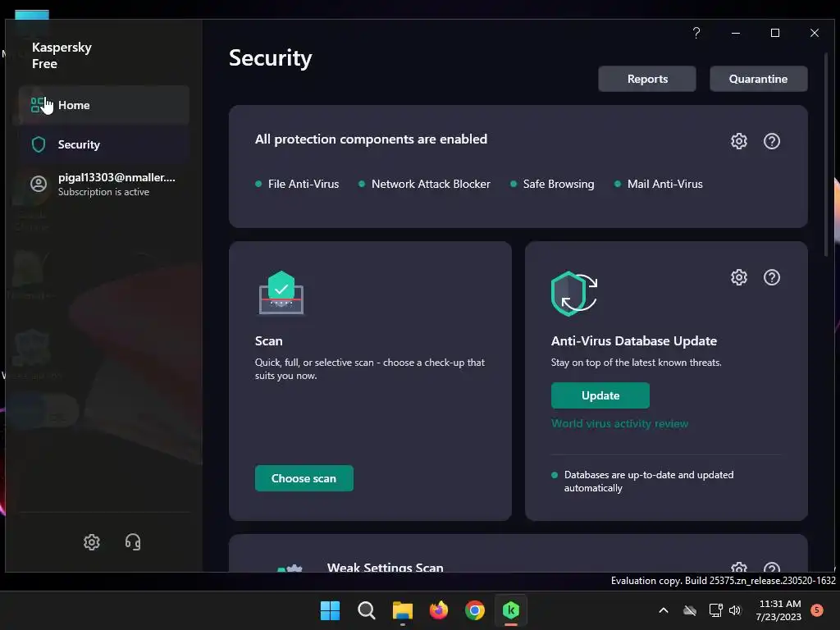
Task: Open the account profile pigal13303@nmailer entry
Action: [x=104, y=185]
